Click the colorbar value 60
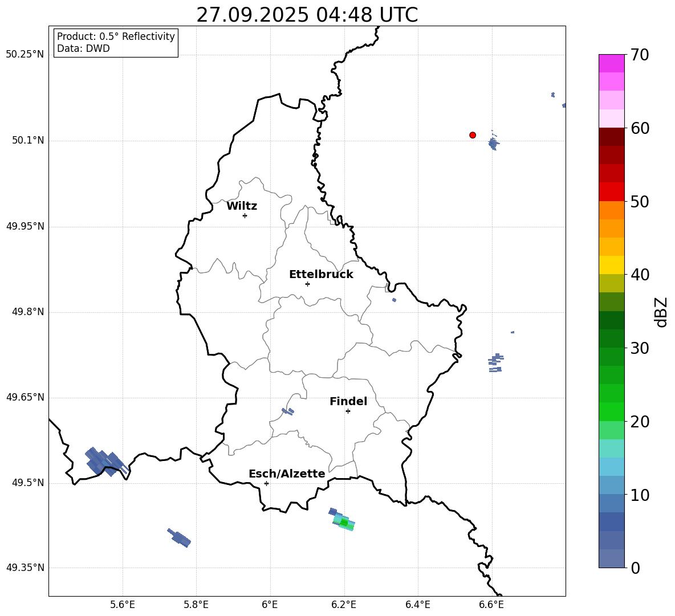675x616 pixels. [x=640, y=128]
